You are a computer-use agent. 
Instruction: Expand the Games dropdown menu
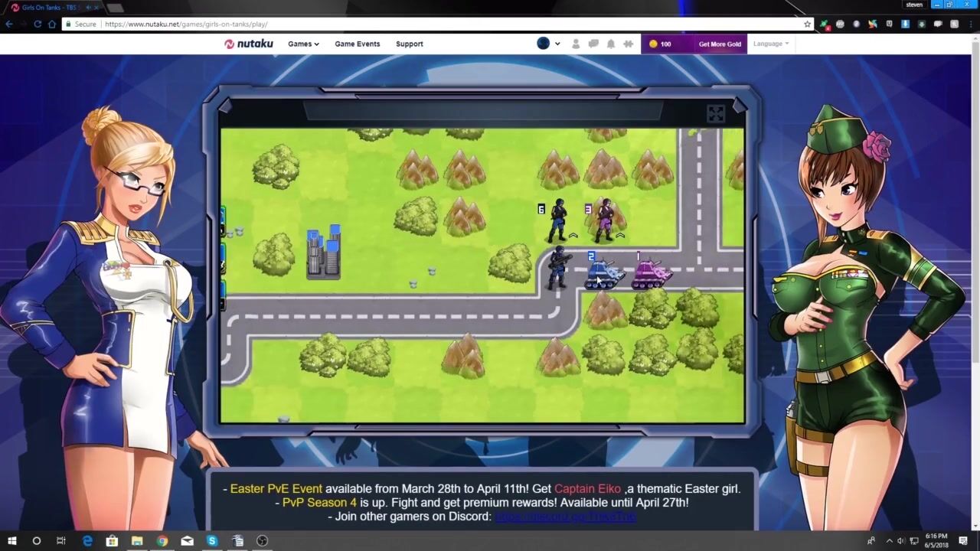303,44
